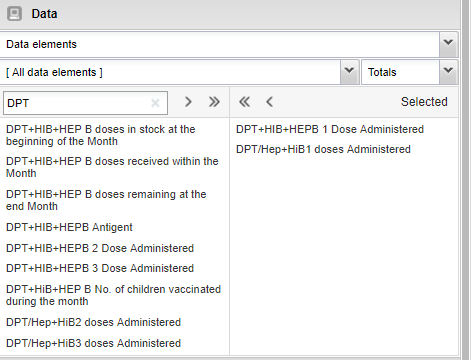Remove one item from Selected list
The height and width of the screenshot is (360, 471).
[x=270, y=102]
